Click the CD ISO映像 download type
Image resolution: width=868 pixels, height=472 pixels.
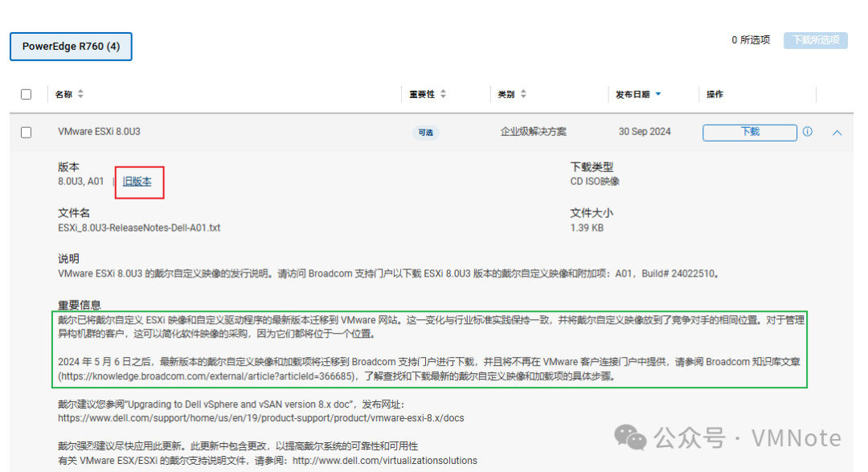[595, 182]
